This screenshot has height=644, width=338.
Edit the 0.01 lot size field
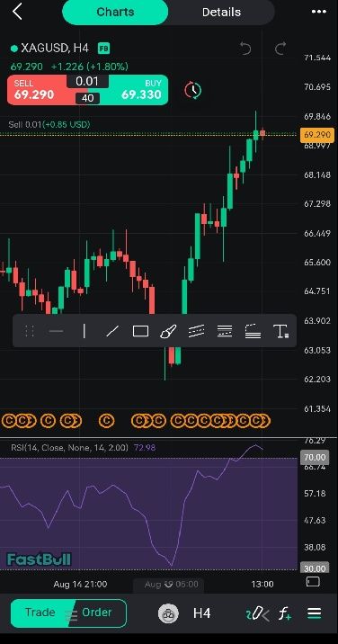pos(87,81)
